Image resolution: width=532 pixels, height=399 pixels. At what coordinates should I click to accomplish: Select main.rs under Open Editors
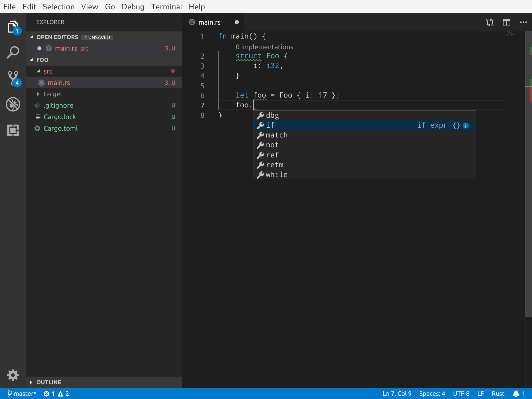click(x=104, y=48)
